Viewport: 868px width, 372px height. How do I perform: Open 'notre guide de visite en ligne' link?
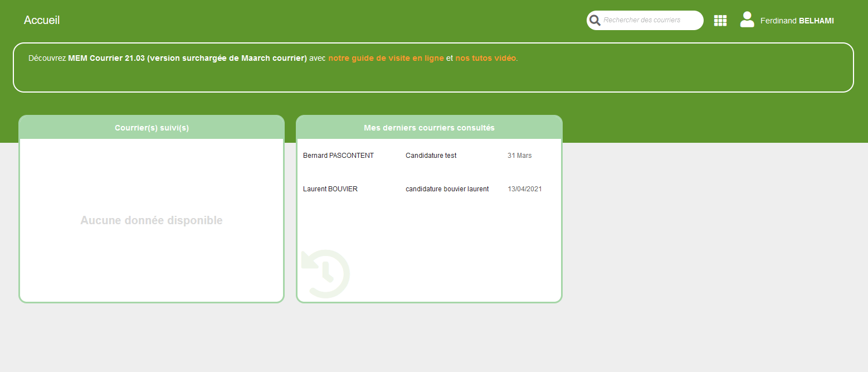[386, 58]
